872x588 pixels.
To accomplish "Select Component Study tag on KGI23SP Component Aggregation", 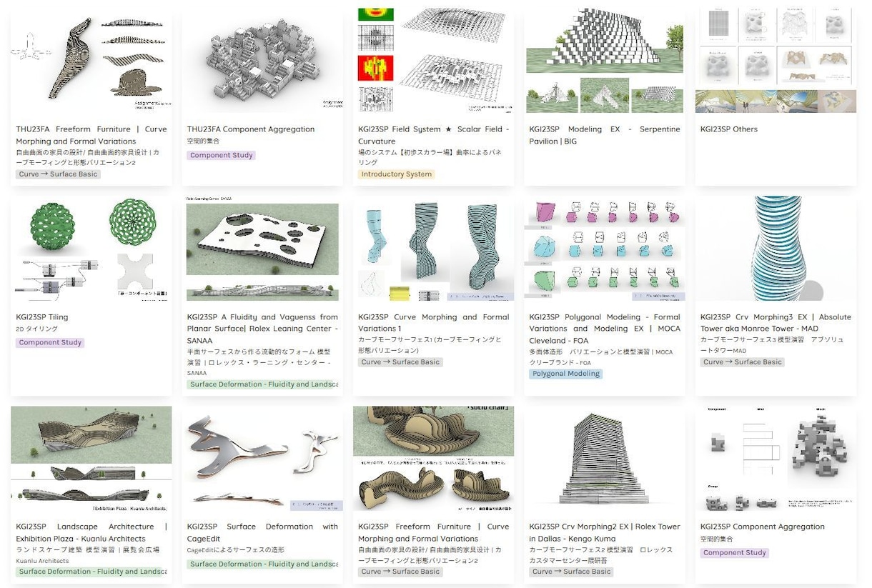I will click(735, 553).
